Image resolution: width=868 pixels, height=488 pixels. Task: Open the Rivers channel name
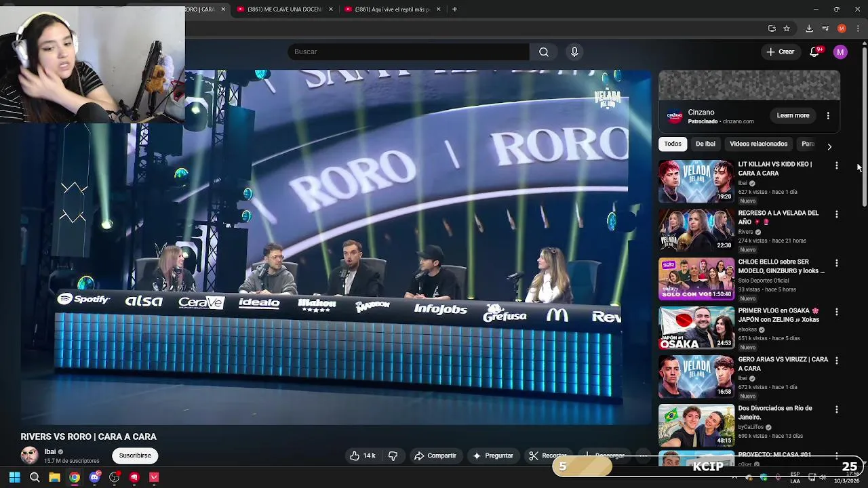point(746,232)
